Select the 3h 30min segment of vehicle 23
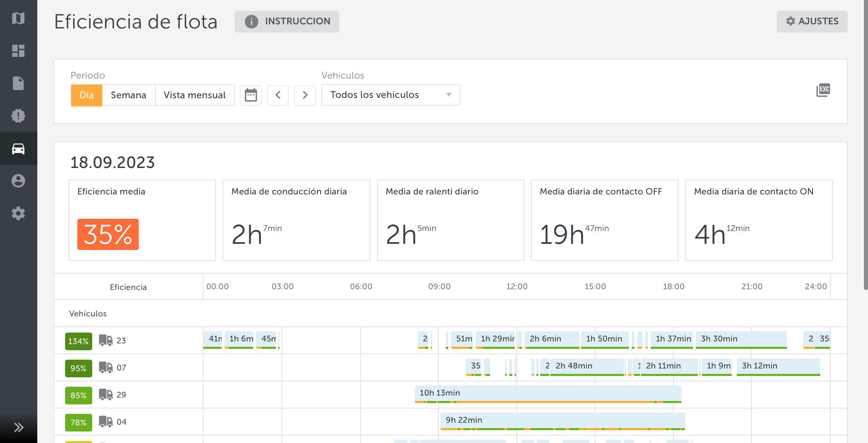The height and width of the screenshot is (443, 868). 741,340
